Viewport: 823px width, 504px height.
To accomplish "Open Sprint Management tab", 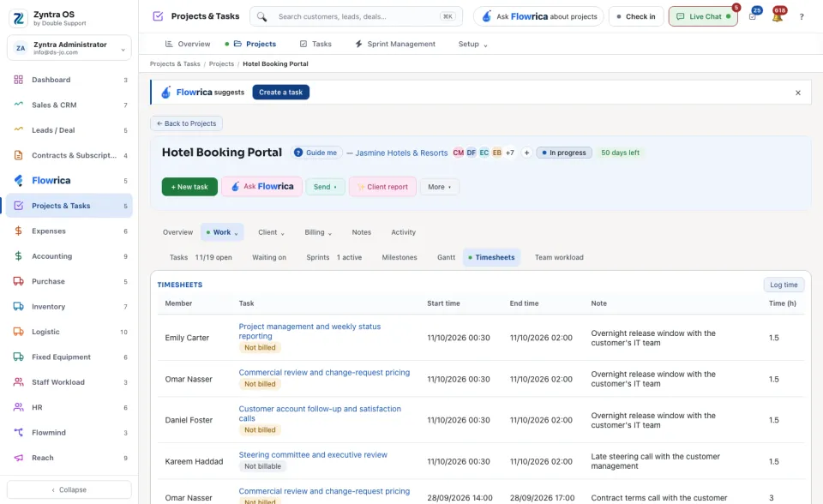I will point(395,44).
